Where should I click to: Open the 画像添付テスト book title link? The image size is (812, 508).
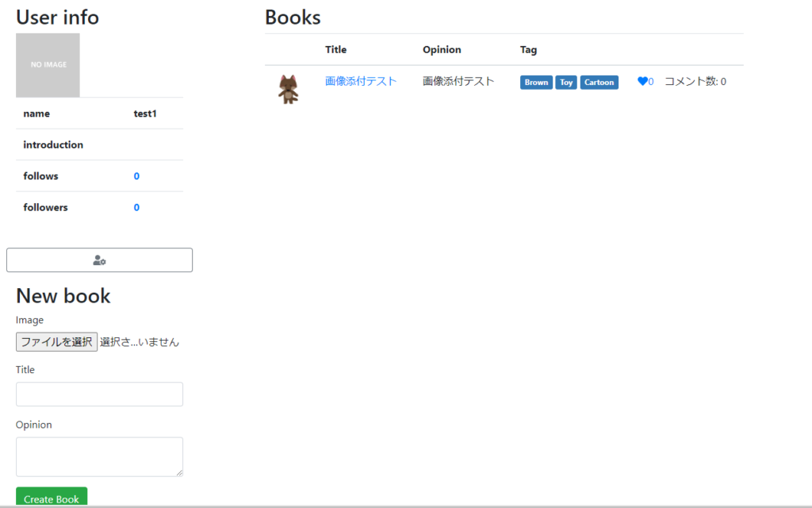pyautogui.click(x=361, y=82)
